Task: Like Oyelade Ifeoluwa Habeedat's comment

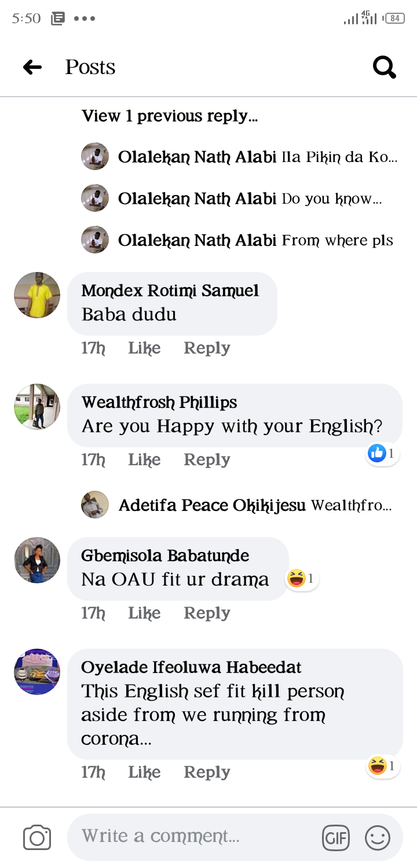Action: click(x=144, y=772)
